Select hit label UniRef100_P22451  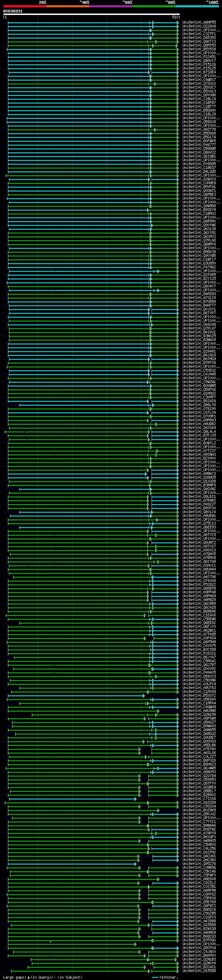tap(199, 57)
